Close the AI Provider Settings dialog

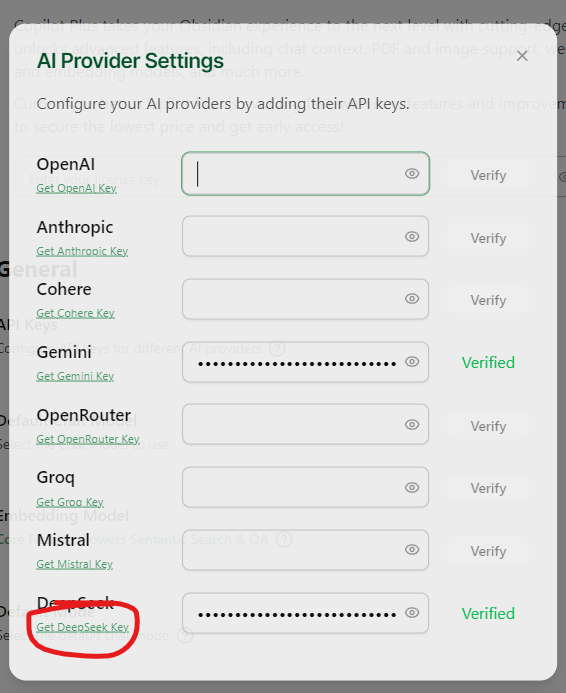(x=522, y=56)
